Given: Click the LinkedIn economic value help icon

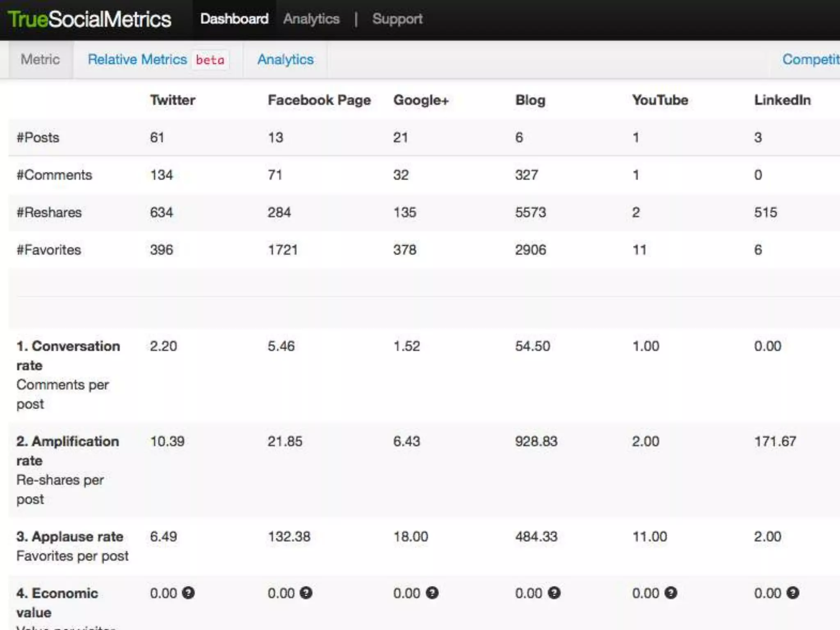Looking at the screenshot, I should point(793,593).
